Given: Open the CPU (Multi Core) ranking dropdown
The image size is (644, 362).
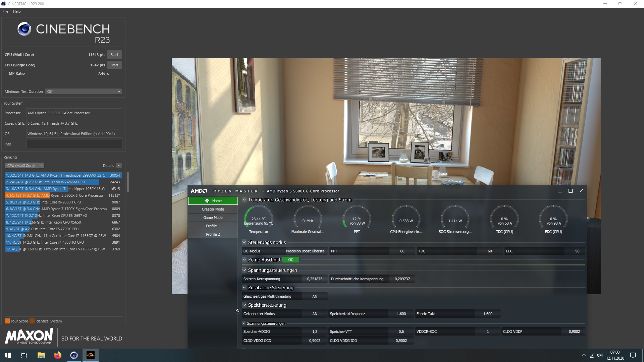Looking at the screenshot, I should 25,166.
